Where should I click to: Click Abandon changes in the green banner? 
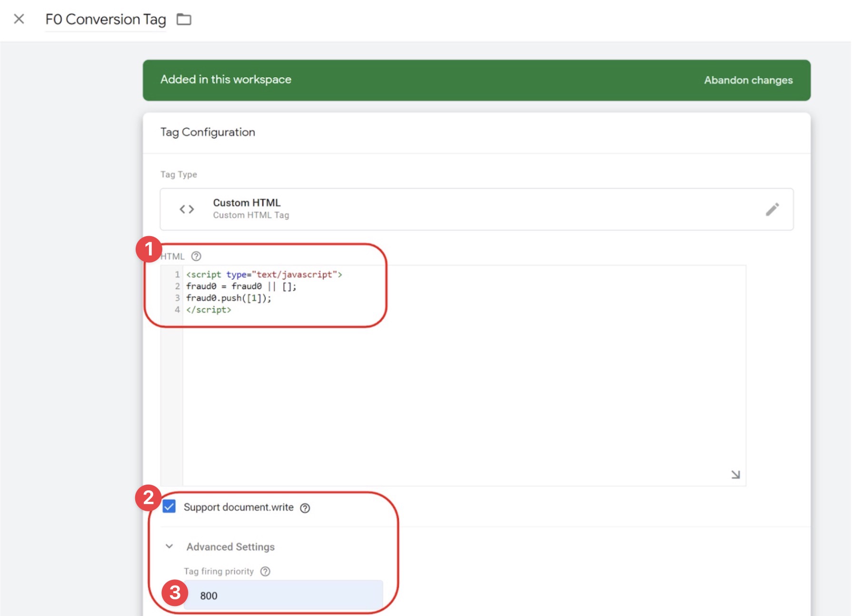(x=747, y=80)
